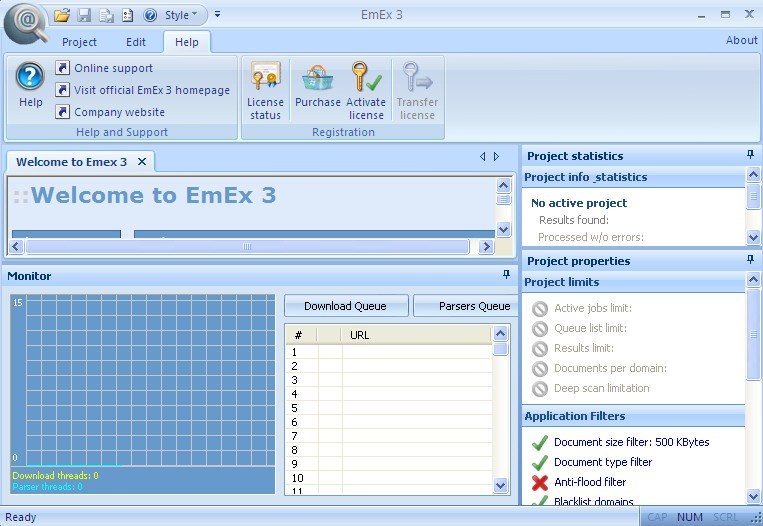Image resolution: width=763 pixels, height=526 pixels.
Task: Open the Company website link
Action: coord(119,112)
